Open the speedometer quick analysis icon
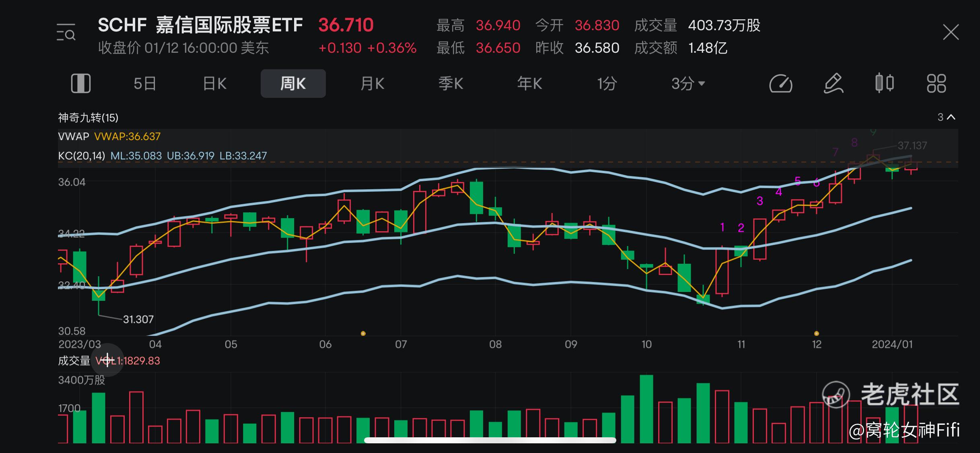The height and width of the screenshot is (453, 980). tap(780, 84)
